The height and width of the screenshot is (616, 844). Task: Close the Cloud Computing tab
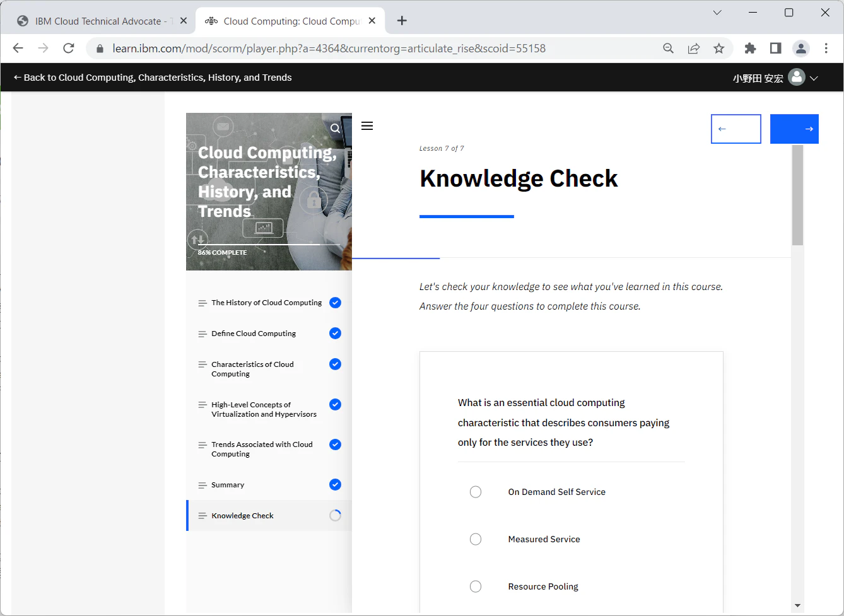pos(372,21)
